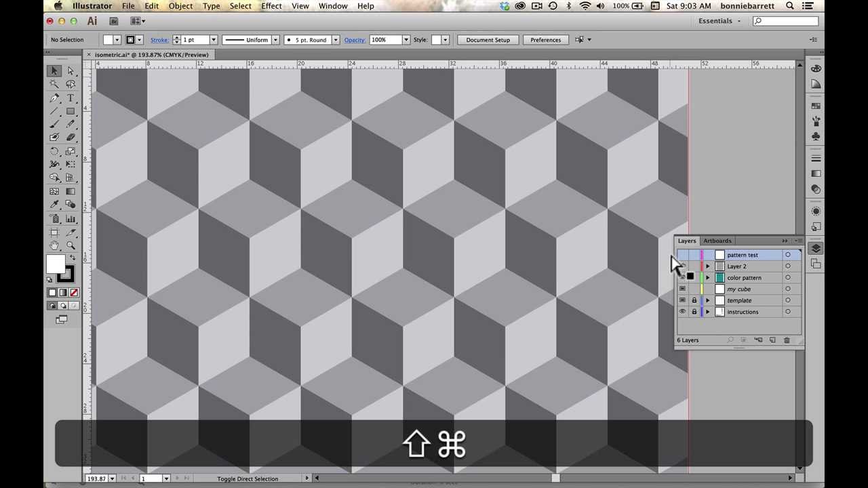Select the Paintbrush tool
This screenshot has width=868, height=488.
[x=54, y=124]
